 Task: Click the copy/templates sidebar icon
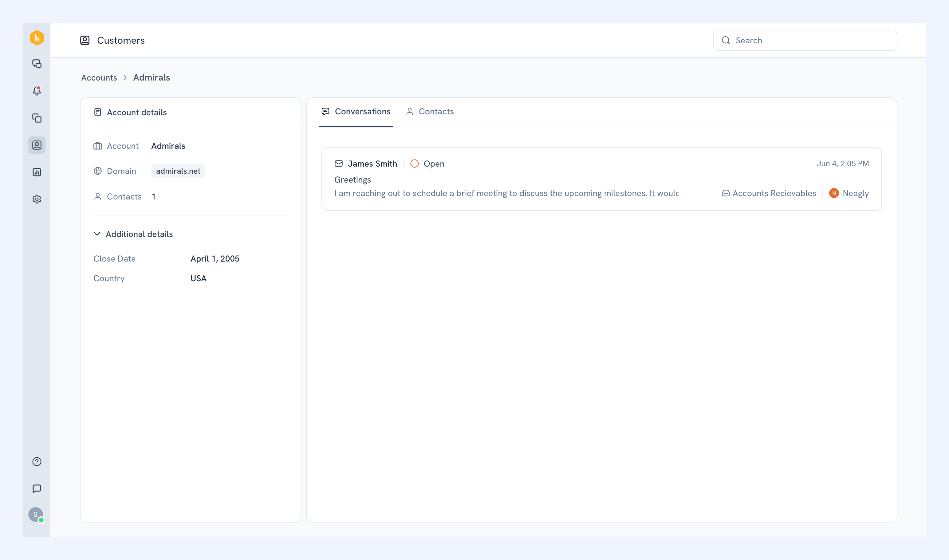coord(37,118)
